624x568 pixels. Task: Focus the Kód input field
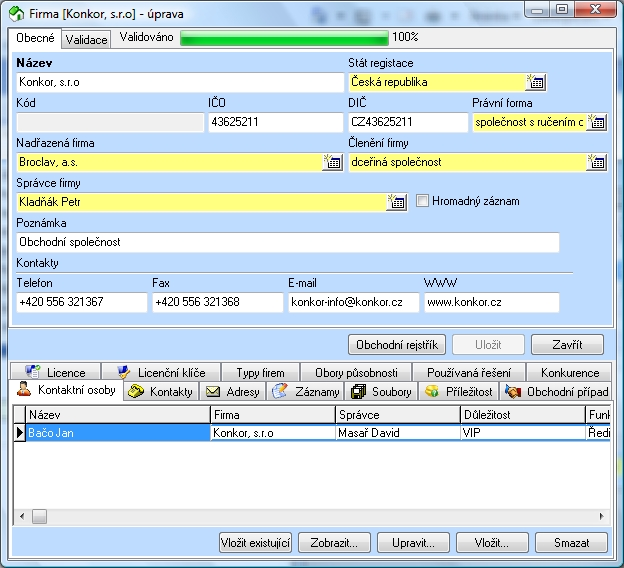(x=110, y=122)
